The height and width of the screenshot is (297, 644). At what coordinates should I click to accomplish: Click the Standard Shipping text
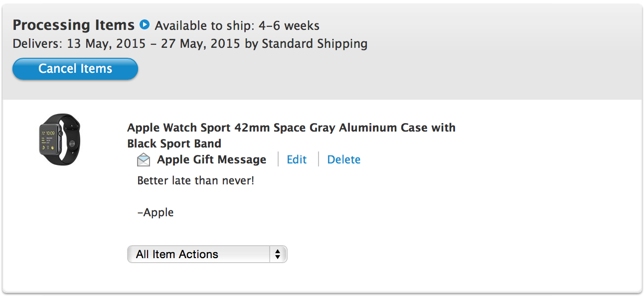point(315,44)
